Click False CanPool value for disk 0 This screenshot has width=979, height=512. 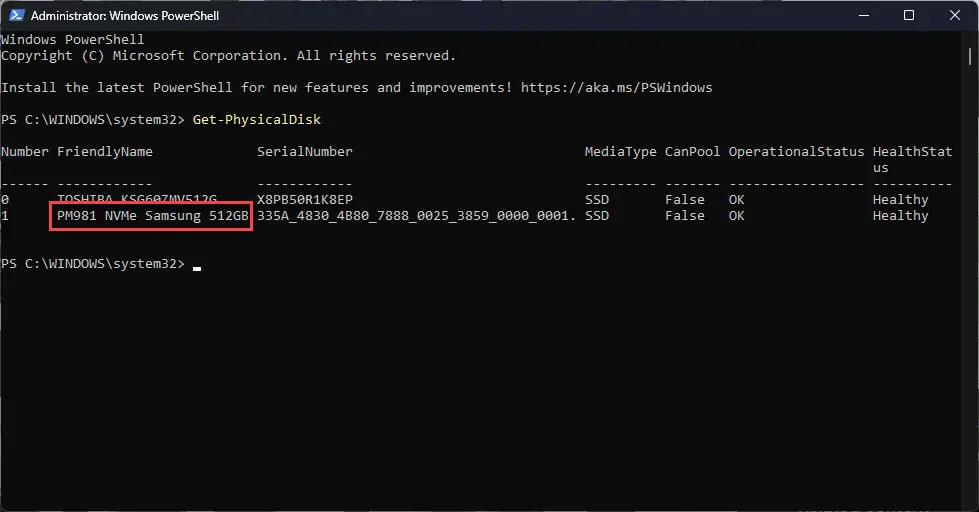[685, 200]
